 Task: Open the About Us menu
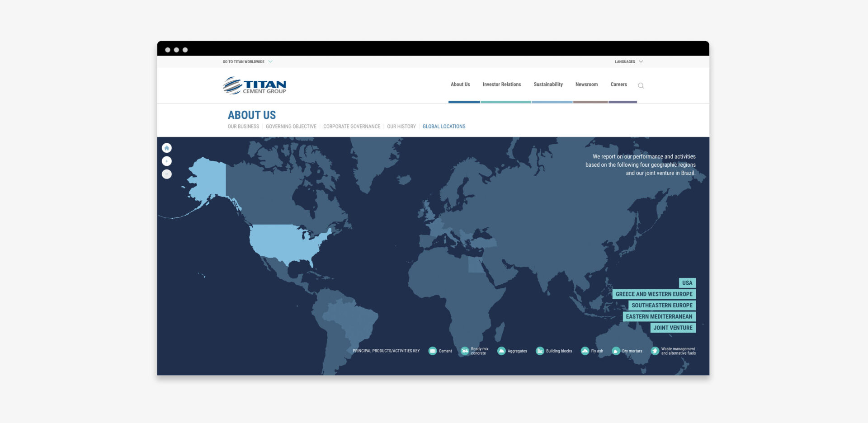460,85
